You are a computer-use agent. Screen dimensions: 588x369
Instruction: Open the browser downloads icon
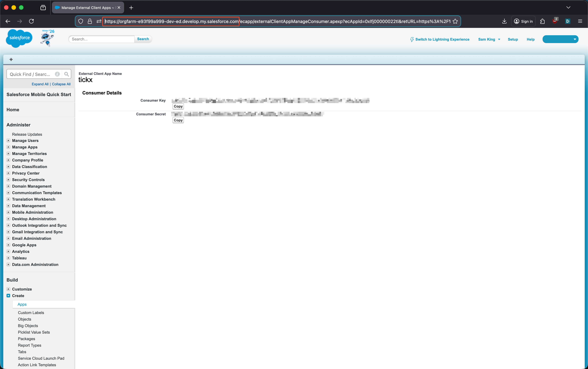504,21
